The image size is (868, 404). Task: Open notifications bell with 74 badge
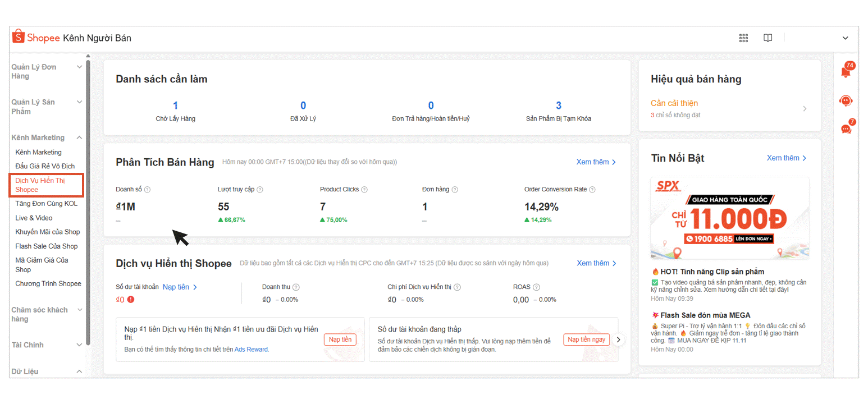[846, 72]
